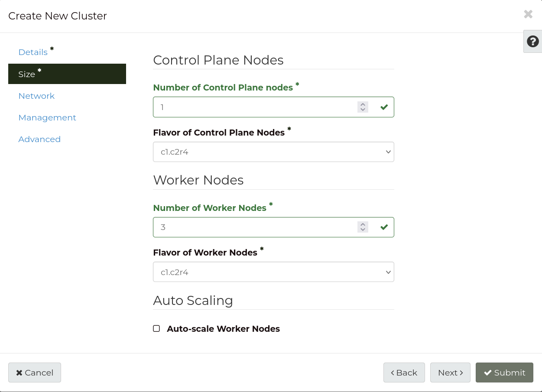Click green checkmark in Worker Nodes field
Screen dimensions: 542x392
pos(384,227)
